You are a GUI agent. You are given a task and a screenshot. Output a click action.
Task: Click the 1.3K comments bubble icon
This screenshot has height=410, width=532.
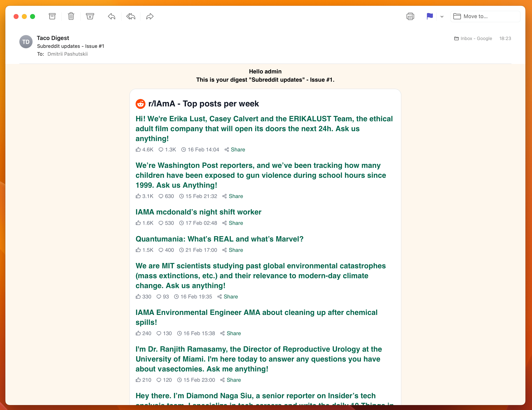click(161, 150)
